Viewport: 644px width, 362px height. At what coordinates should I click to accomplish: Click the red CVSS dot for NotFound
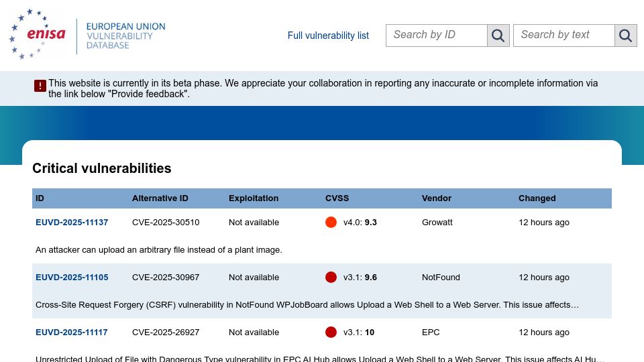point(331,277)
